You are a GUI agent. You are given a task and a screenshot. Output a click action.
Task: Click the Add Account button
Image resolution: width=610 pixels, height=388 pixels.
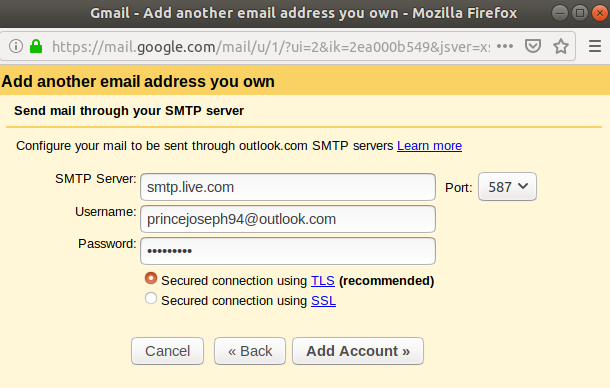click(358, 351)
